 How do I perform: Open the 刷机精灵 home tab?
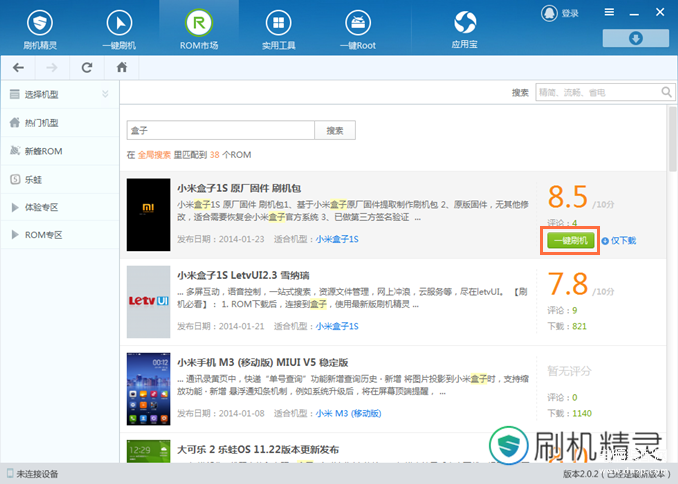[40, 29]
